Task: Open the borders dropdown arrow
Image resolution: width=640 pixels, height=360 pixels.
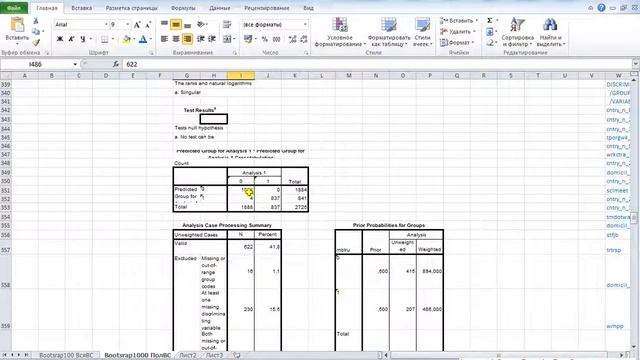Action: tap(112, 39)
